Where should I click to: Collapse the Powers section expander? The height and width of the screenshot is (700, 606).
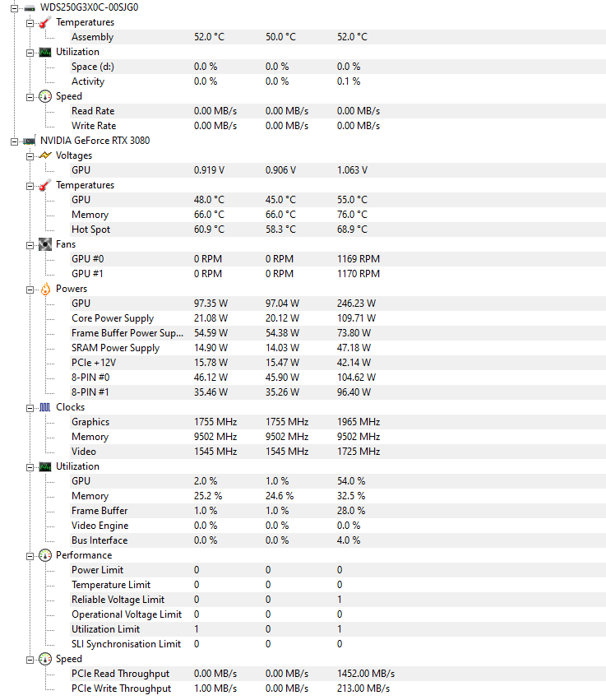point(30,289)
